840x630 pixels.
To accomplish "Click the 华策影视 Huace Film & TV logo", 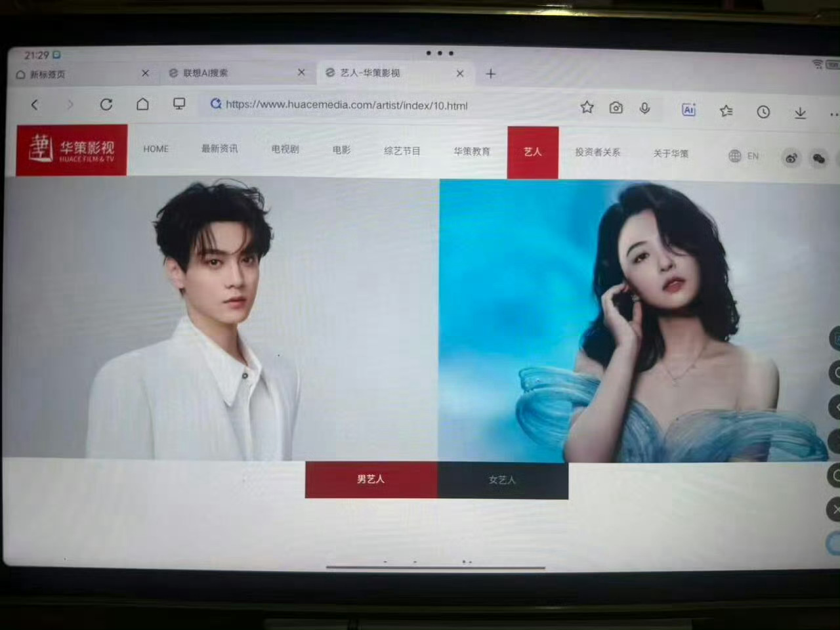I will click(x=72, y=150).
